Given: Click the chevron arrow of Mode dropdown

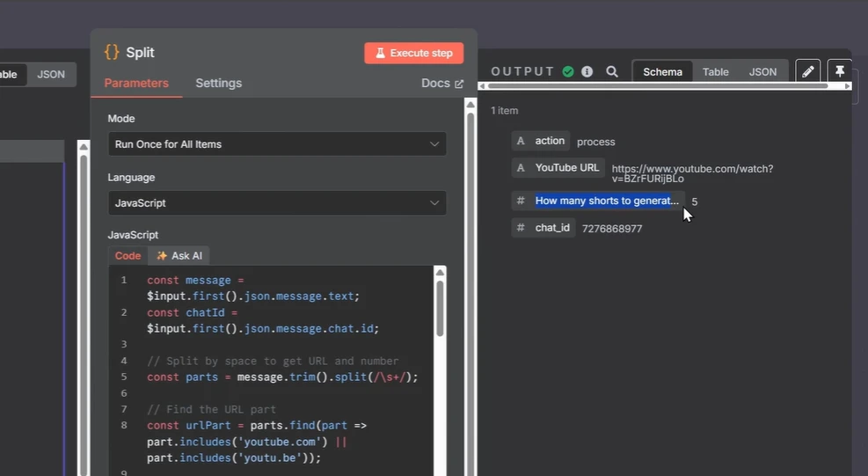Looking at the screenshot, I should (434, 144).
